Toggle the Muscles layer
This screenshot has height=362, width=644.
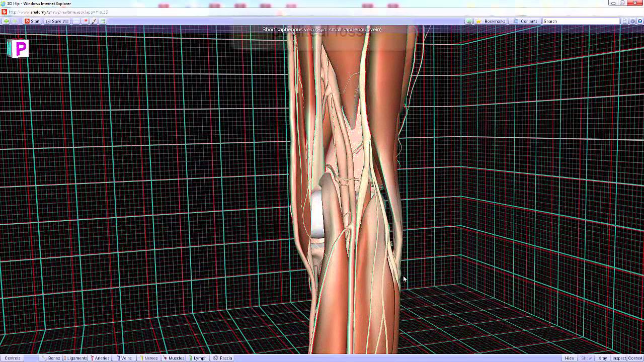174,358
